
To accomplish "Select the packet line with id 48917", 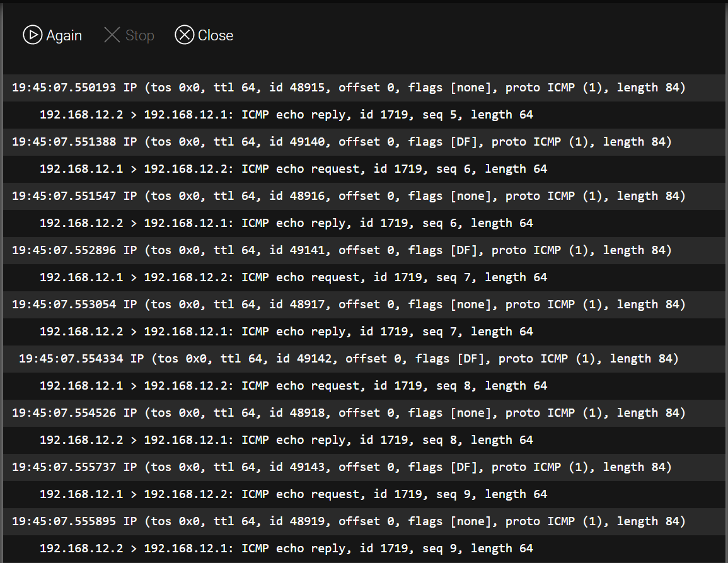I will [x=364, y=305].
